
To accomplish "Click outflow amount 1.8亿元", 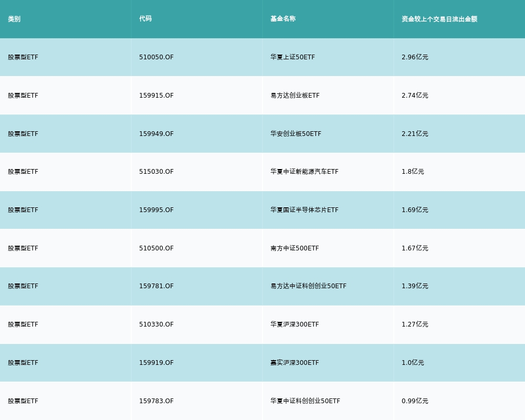I will click(x=413, y=172).
